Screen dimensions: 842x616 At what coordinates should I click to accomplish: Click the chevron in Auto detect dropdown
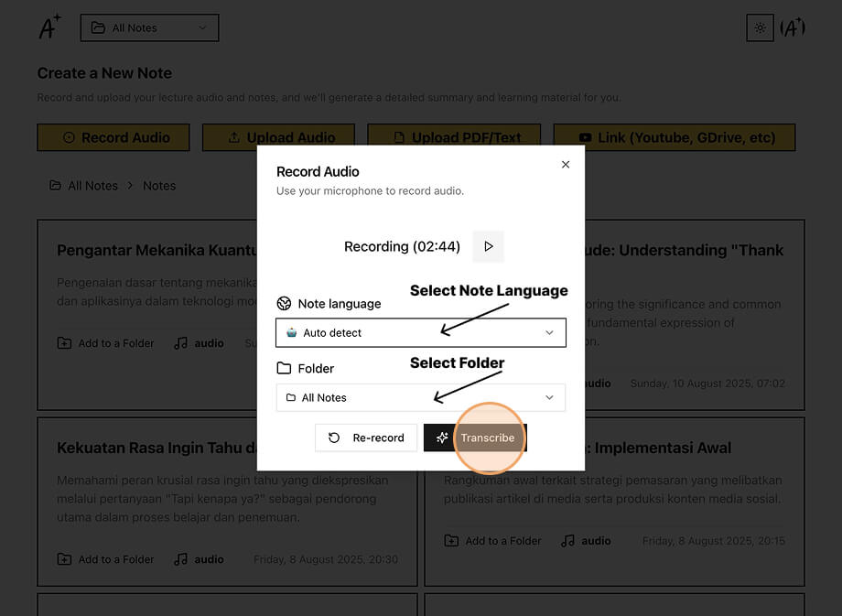(549, 332)
